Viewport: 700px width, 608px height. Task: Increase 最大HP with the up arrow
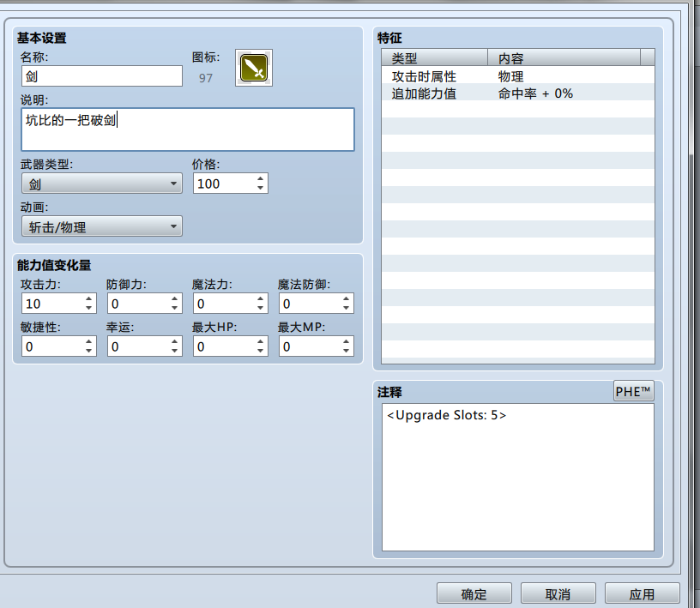(260, 341)
